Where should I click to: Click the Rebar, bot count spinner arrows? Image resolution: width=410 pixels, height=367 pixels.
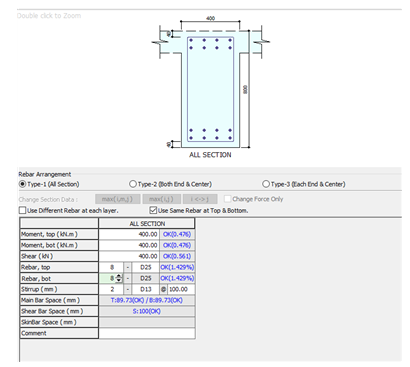click(x=119, y=278)
